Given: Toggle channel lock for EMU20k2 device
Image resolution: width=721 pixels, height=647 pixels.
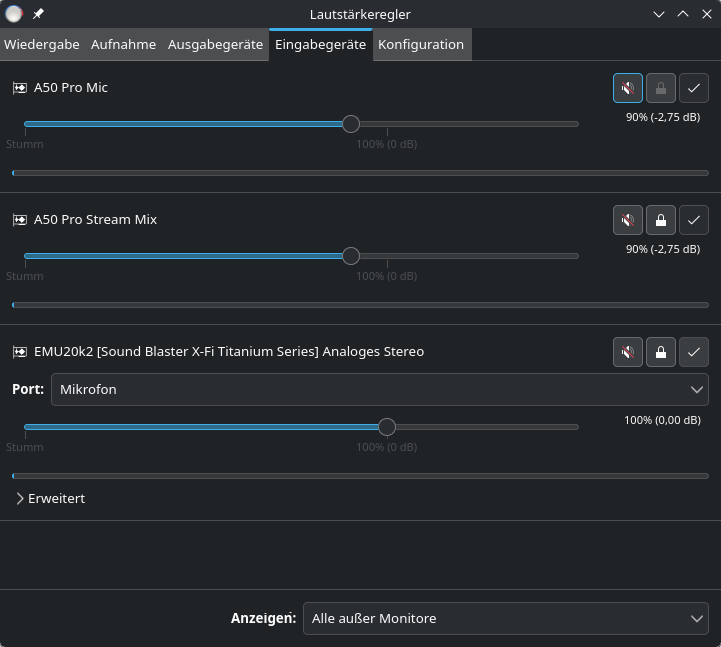Looking at the screenshot, I should pos(661,352).
